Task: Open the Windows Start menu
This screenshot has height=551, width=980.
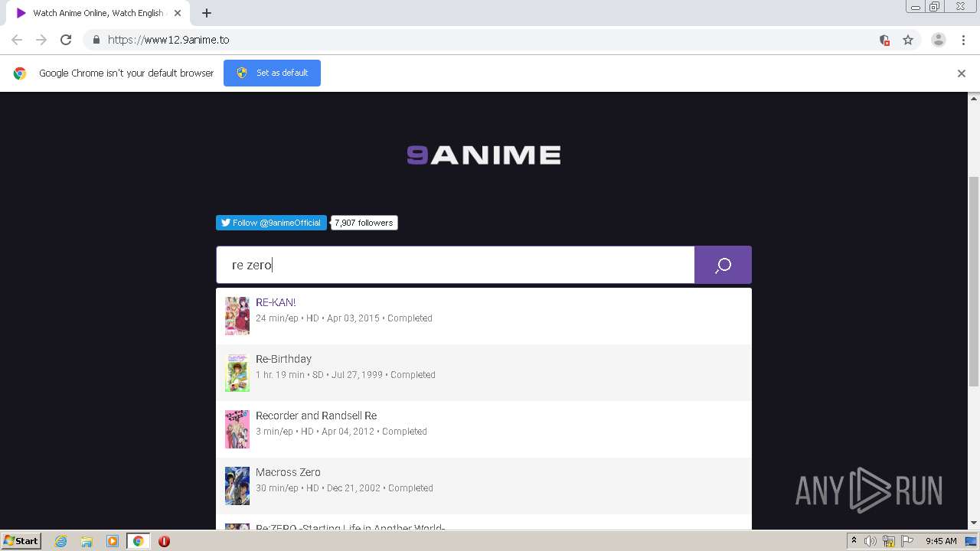Action: [x=21, y=541]
